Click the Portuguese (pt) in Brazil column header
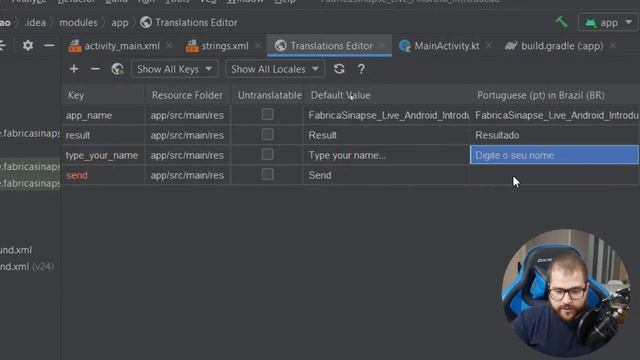This screenshot has width=640, height=360. [x=554, y=95]
